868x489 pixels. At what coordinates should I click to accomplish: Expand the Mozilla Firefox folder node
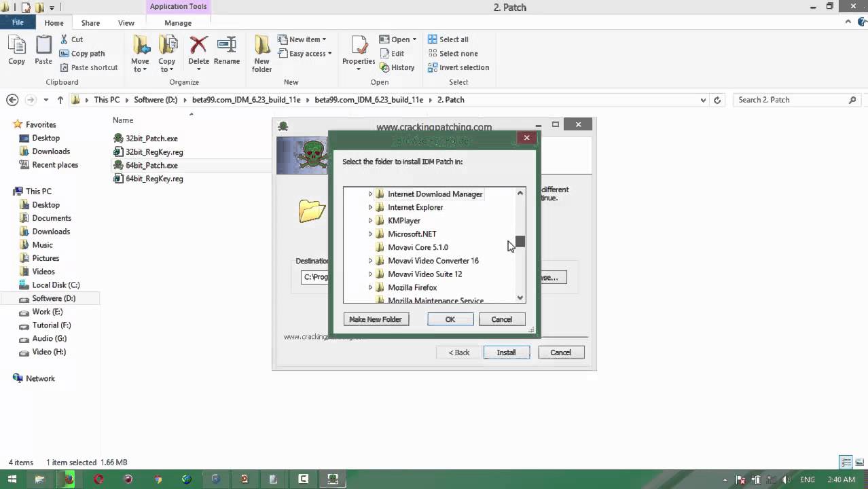(x=370, y=287)
